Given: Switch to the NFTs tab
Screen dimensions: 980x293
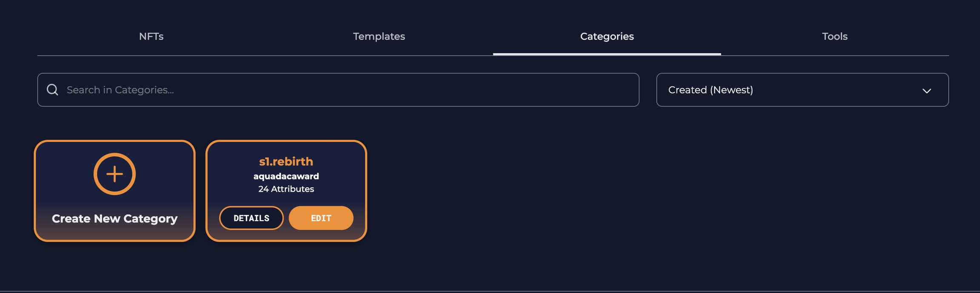Looking at the screenshot, I should (151, 37).
